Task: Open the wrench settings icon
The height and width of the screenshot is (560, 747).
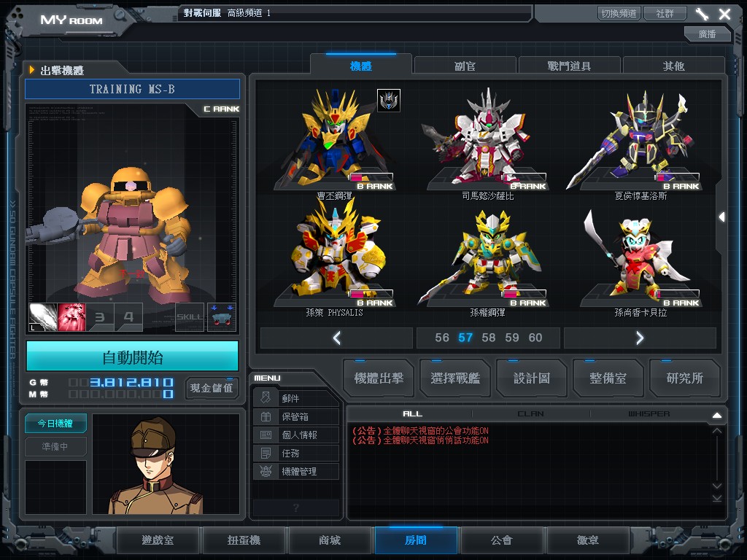Action: point(702,14)
